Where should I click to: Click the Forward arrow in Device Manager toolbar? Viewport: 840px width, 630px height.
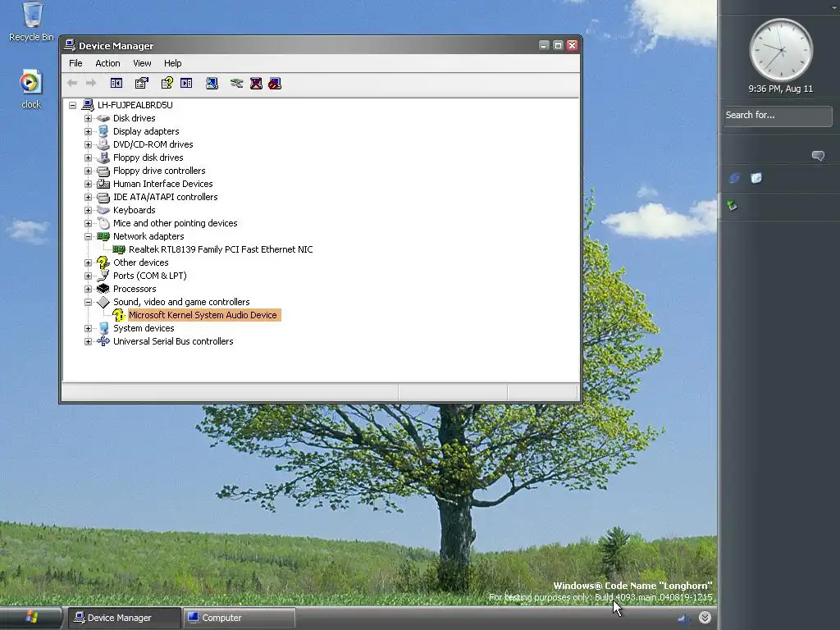tap(91, 83)
